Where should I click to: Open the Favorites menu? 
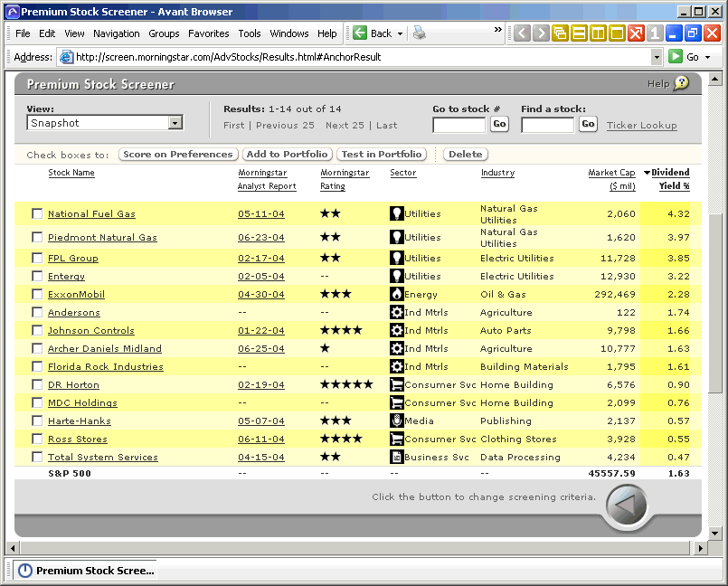coord(208,33)
